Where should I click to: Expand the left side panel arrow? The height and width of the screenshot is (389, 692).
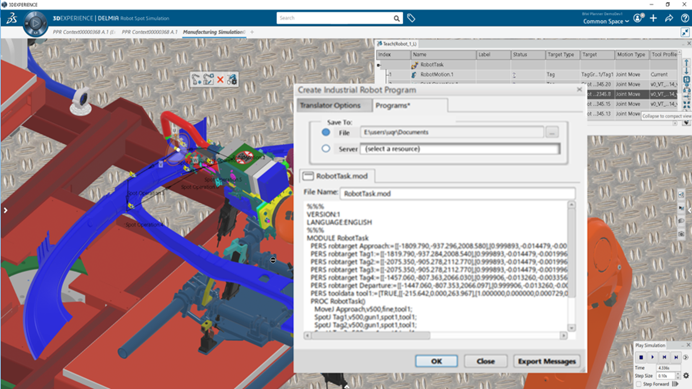point(5,210)
